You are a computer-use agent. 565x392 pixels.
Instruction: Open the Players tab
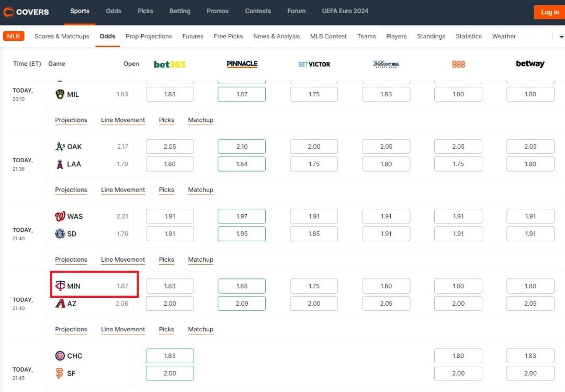(x=397, y=36)
